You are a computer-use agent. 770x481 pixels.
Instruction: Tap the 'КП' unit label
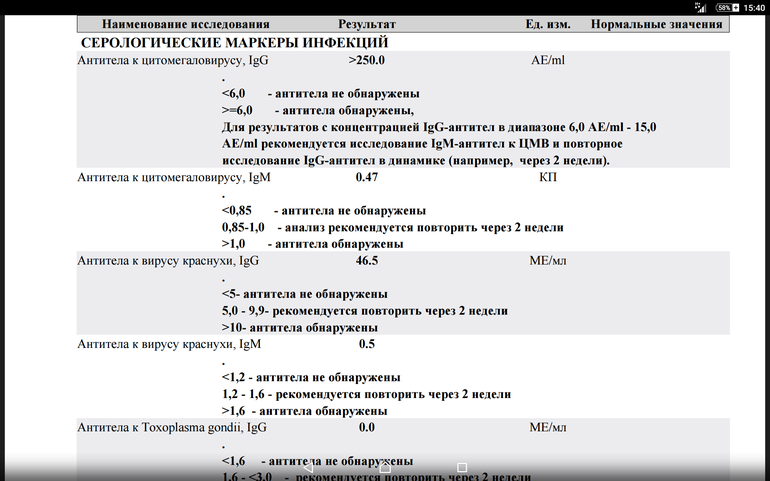click(547, 178)
